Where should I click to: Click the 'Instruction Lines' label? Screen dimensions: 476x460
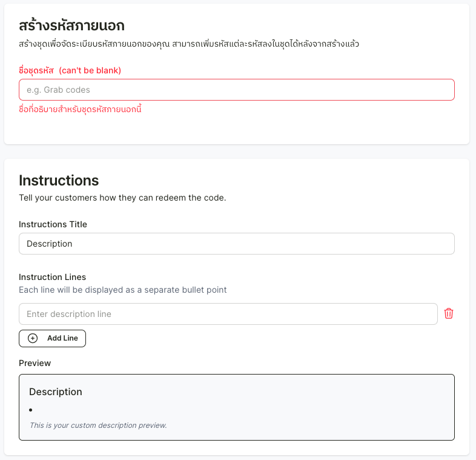point(52,277)
